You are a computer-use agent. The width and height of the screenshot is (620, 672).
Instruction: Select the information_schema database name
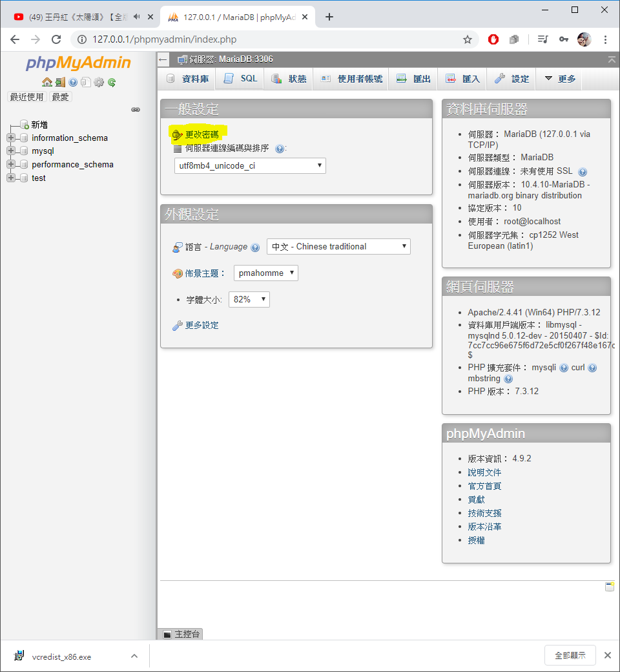(69, 138)
